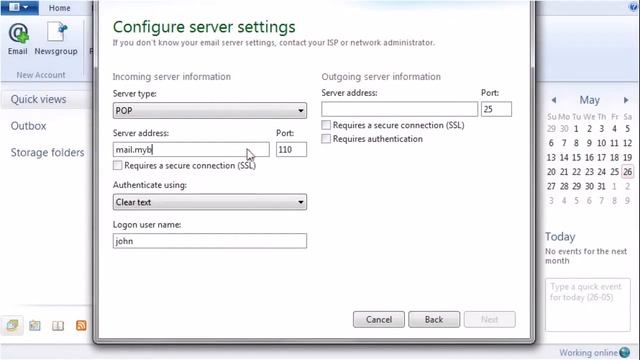This screenshot has width=640, height=360.
Task: Open the Mail view icon in bottom bar
Action: (12, 325)
